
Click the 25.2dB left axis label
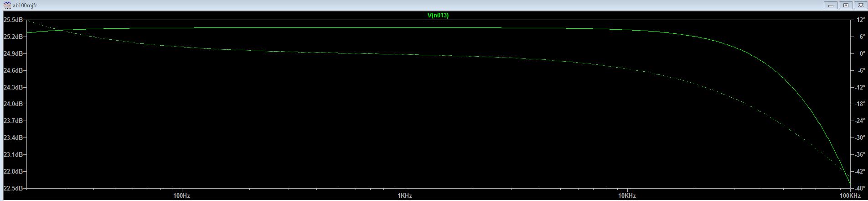coord(13,37)
